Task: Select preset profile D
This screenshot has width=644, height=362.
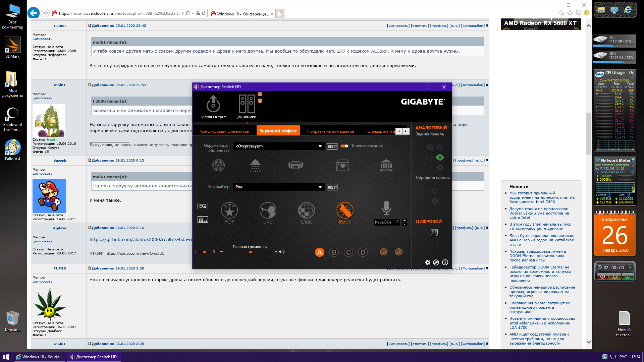Action: pyautogui.click(x=363, y=252)
